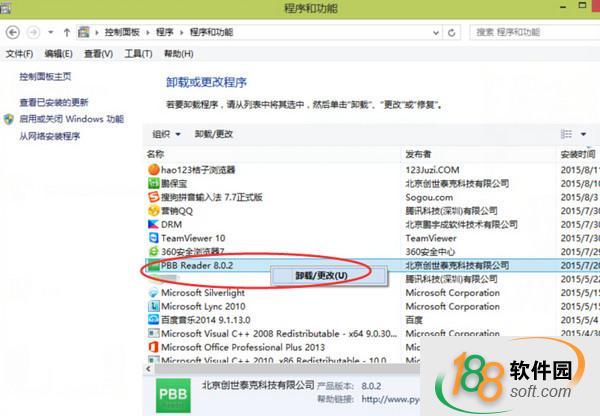Refresh the Programs and Features list

(452, 33)
